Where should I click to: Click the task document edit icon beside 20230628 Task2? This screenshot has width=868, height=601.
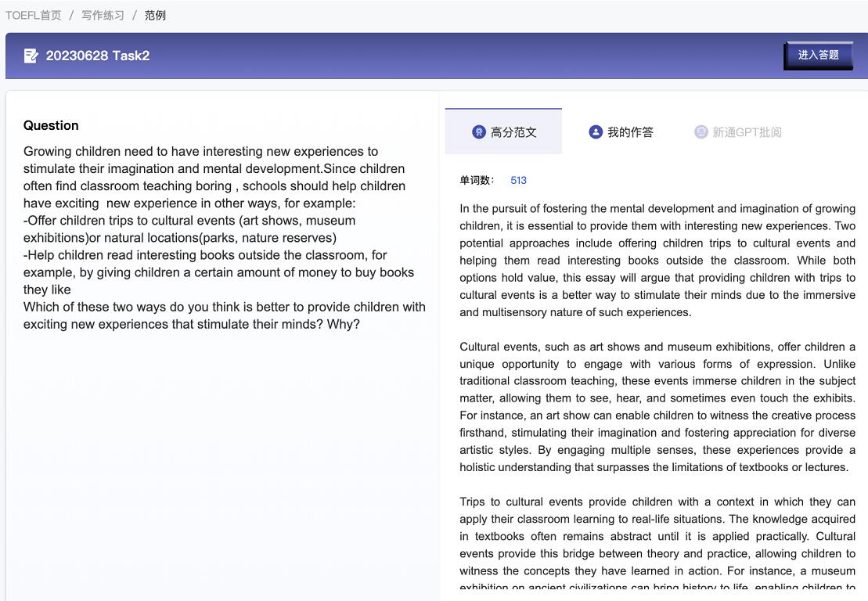pyautogui.click(x=31, y=56)
